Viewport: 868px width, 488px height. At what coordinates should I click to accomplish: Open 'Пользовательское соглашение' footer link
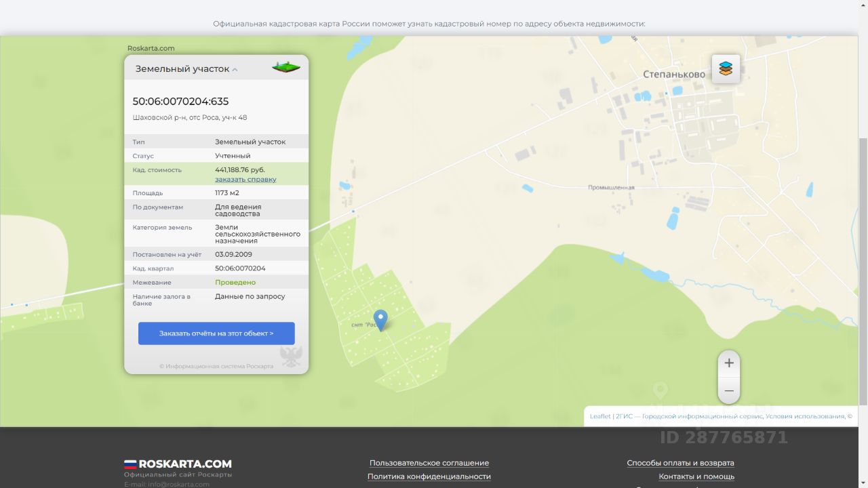429,463
